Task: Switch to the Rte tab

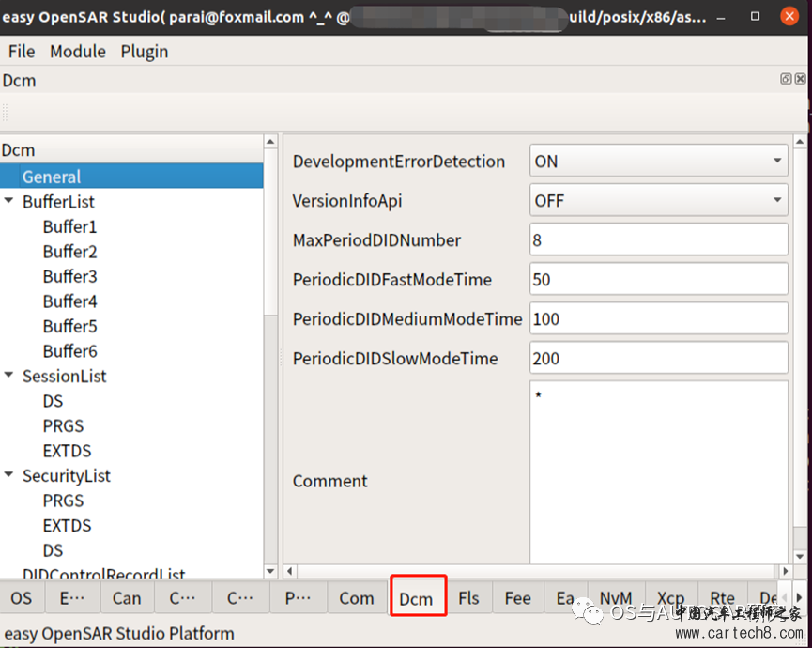Action: [723, 598]
